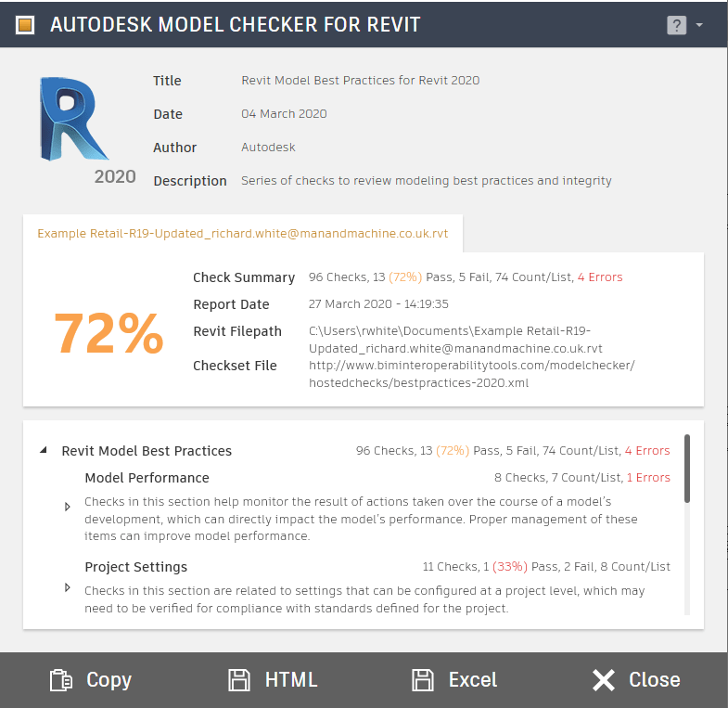Click the Excel save disk icon
The image size is (728, 708).
[x=423, y=680]
